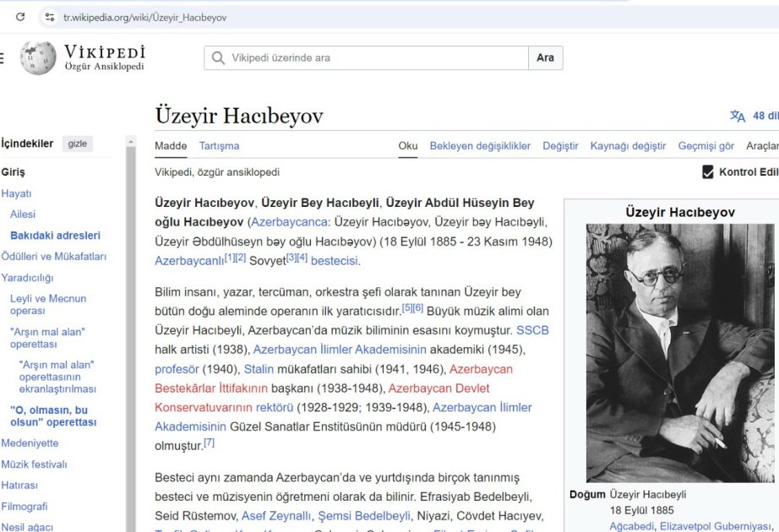Screen dimensions: 779x532
Task: Expand the Araçlar tools menu
Action: [762, 146]
